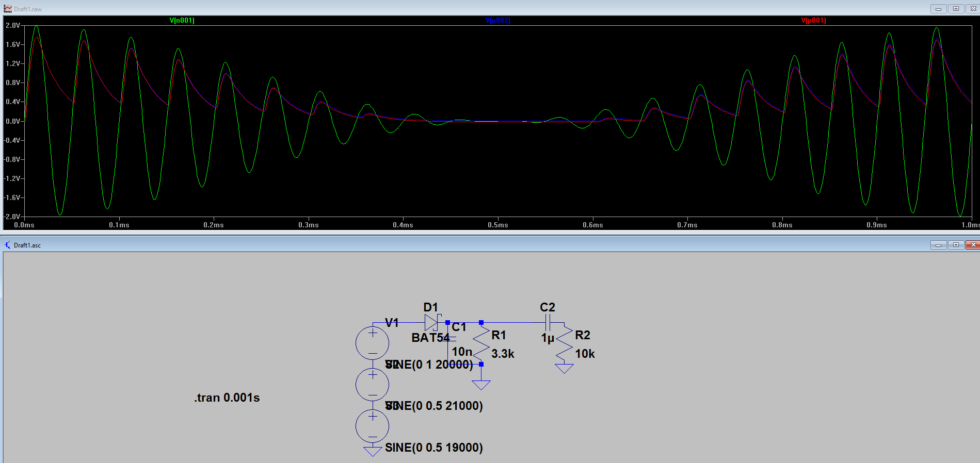This screenshot has height=463, width=980.
Task: Click the .tran 0.001s simulation directive
Action: click(x=227, y=398)
